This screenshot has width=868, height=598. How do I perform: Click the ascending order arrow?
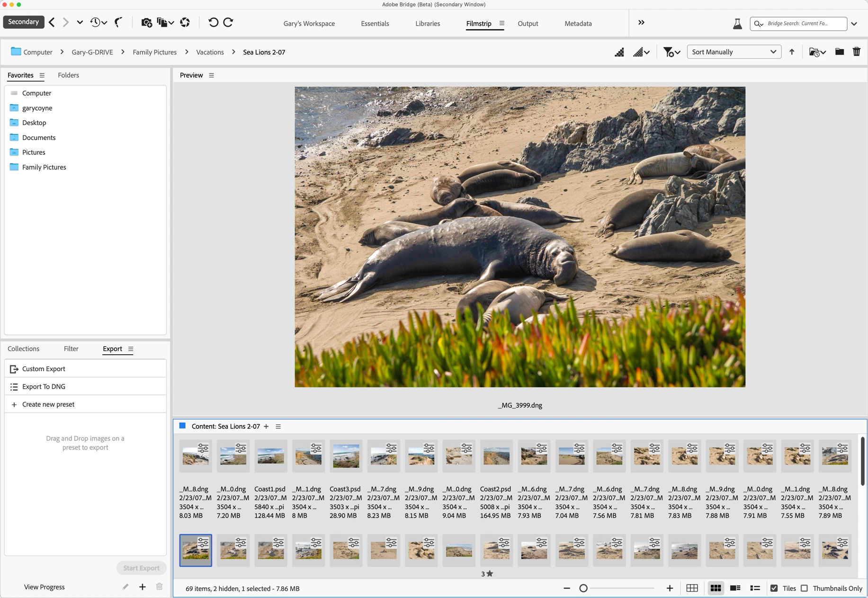pos(792,52)
